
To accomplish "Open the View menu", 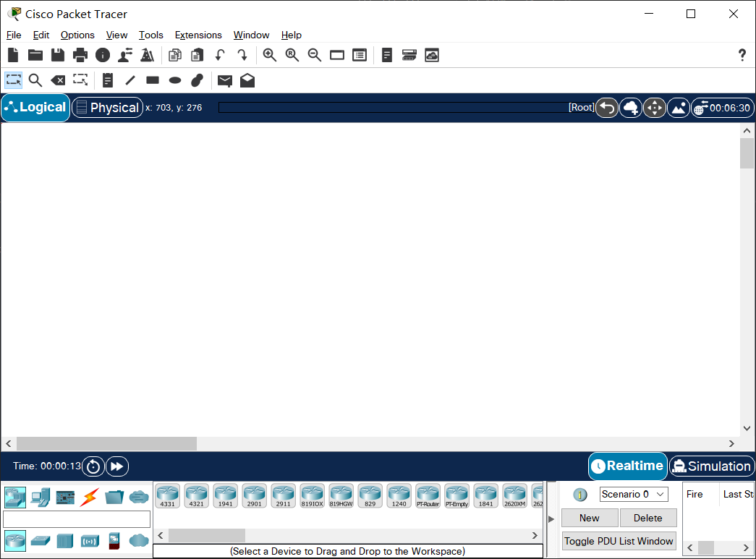I will 116,35.
